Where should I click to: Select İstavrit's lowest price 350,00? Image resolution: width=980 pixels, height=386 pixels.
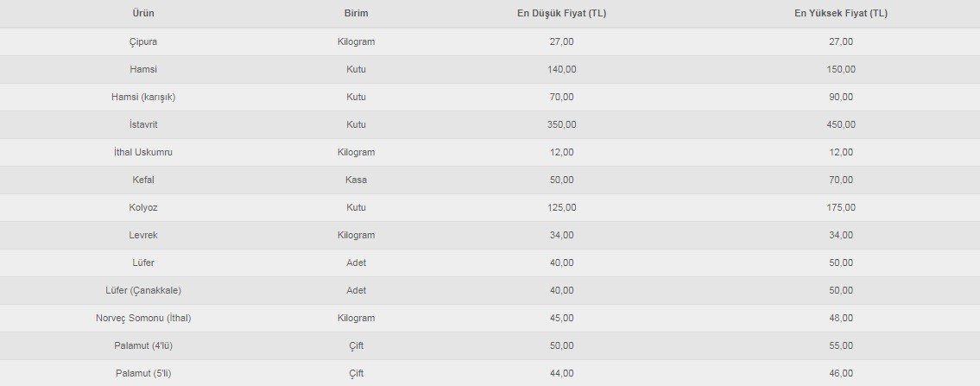coord(561,124)
